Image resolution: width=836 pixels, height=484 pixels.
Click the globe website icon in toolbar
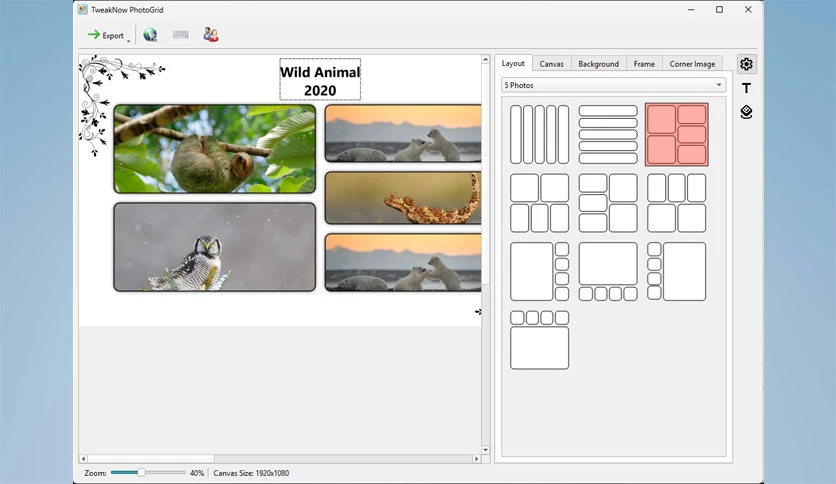[150, 35]
